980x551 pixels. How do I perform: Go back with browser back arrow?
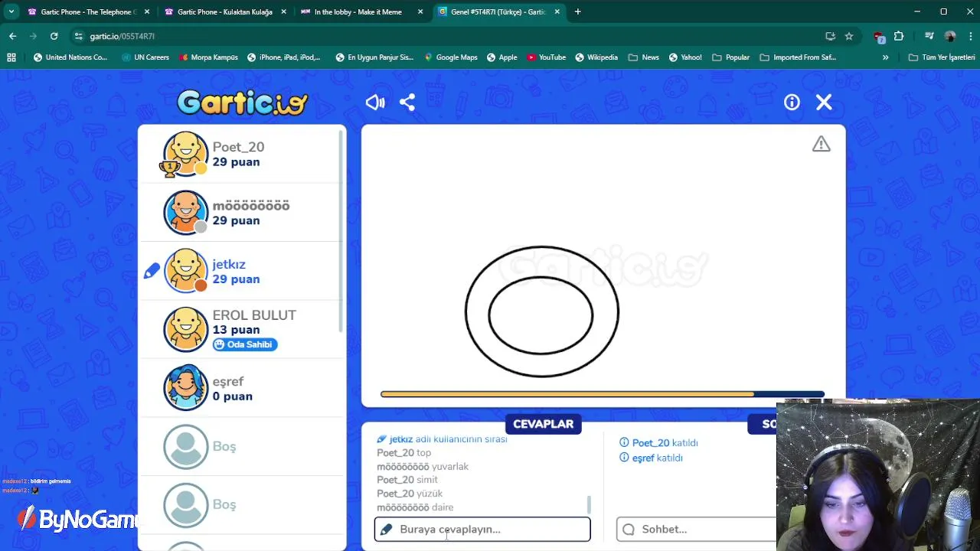click(x=12, y=36)
